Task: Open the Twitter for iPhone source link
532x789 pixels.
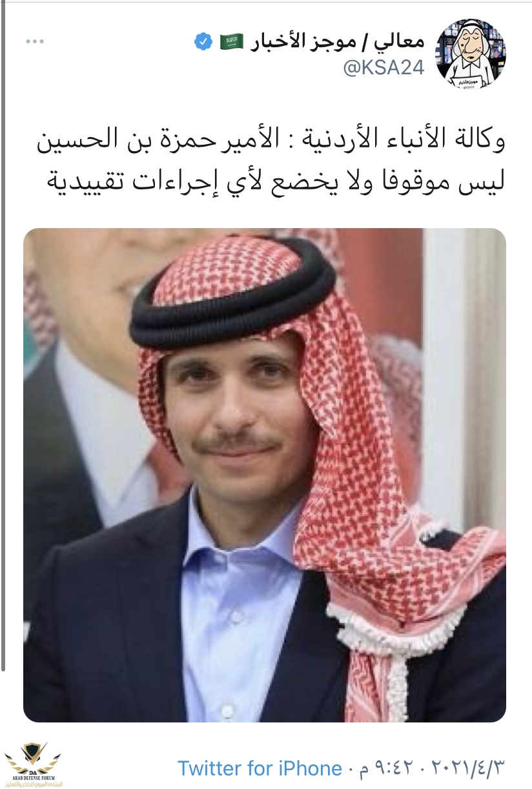Action: pyautogui.click(x=260, y=768)
